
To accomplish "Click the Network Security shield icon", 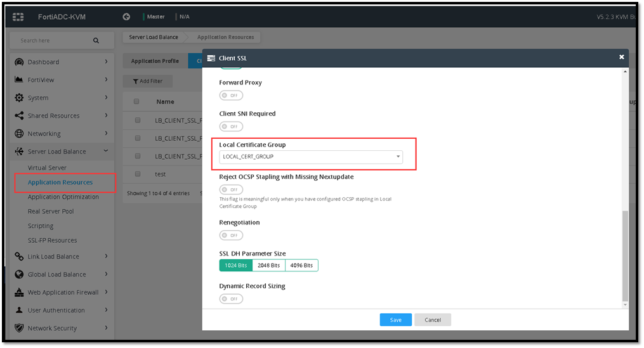I will pyautogui.click(x=19, y=328).
